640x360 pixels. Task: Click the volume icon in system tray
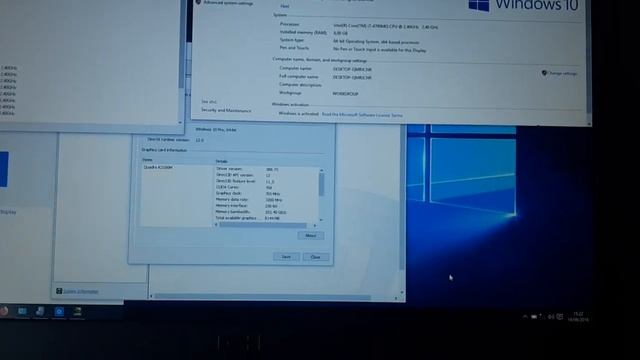pyautogui.click(x=551, y=317)
